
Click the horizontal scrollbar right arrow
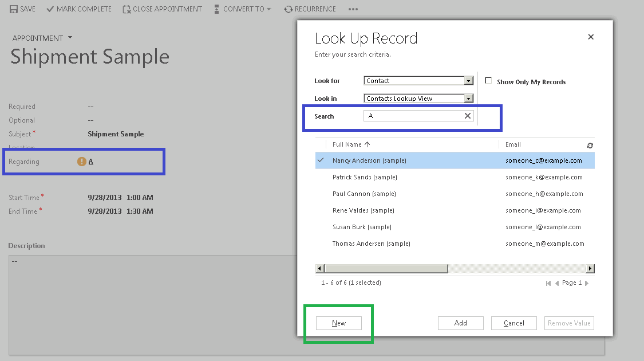590,268
